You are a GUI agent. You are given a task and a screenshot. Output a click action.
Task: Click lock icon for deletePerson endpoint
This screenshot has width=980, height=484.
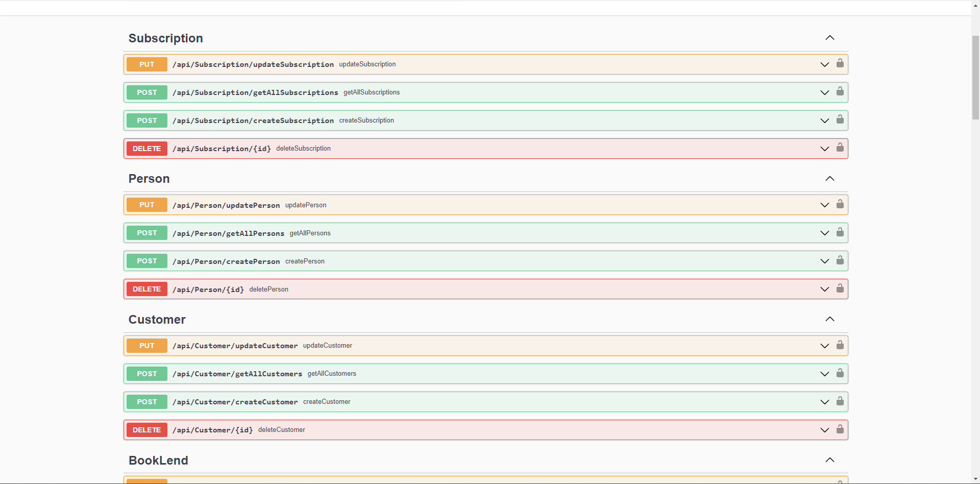coord(840,288)
